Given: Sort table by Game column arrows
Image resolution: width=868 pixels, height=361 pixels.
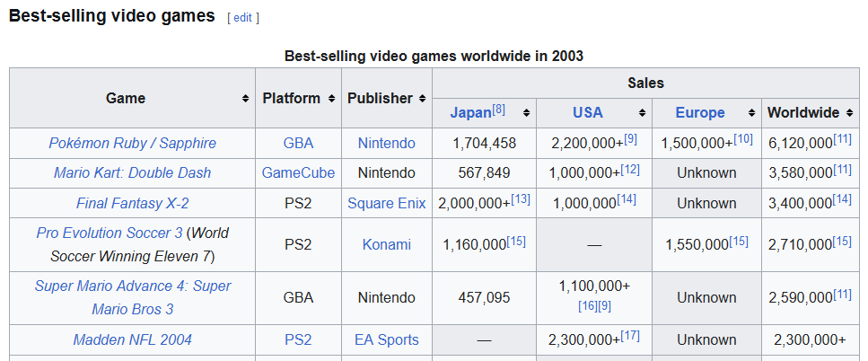Looking at the screenshot, I should point(246,99).
